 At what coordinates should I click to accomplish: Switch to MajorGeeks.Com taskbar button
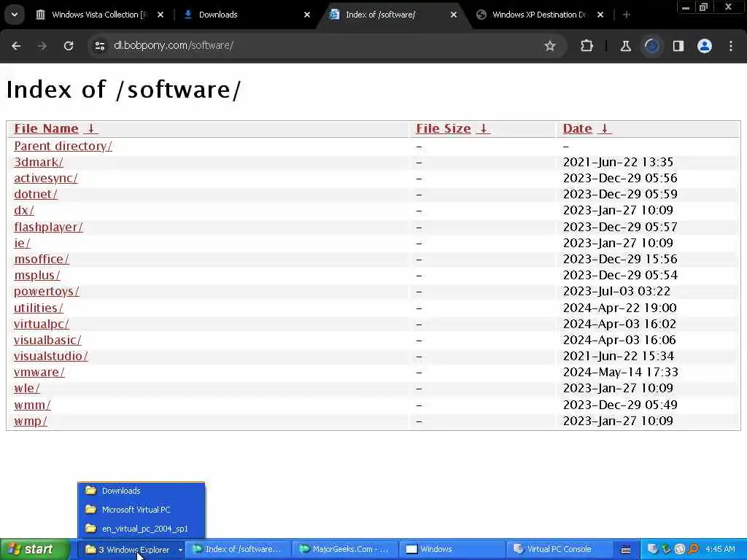(x=344, y=550)
